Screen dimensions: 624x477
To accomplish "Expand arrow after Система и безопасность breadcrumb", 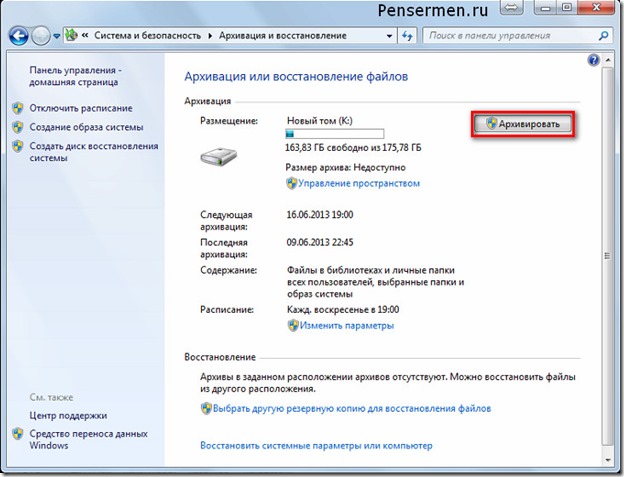I will point(210,36).
